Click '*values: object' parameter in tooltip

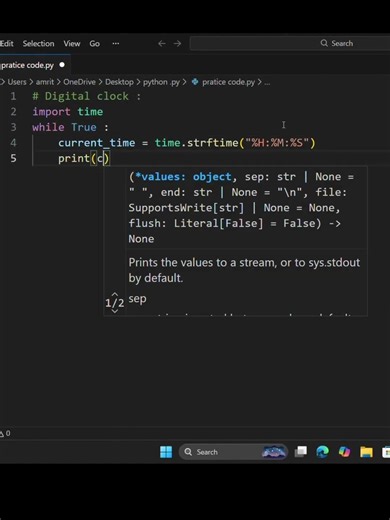click(x=183, y=177)
